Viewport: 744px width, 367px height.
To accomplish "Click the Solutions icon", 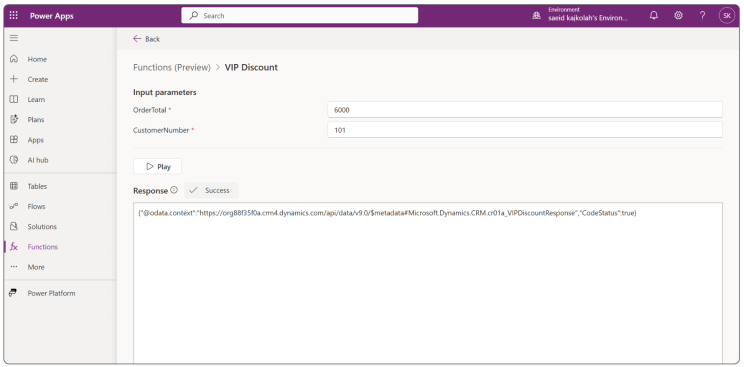I will point(14,226).
